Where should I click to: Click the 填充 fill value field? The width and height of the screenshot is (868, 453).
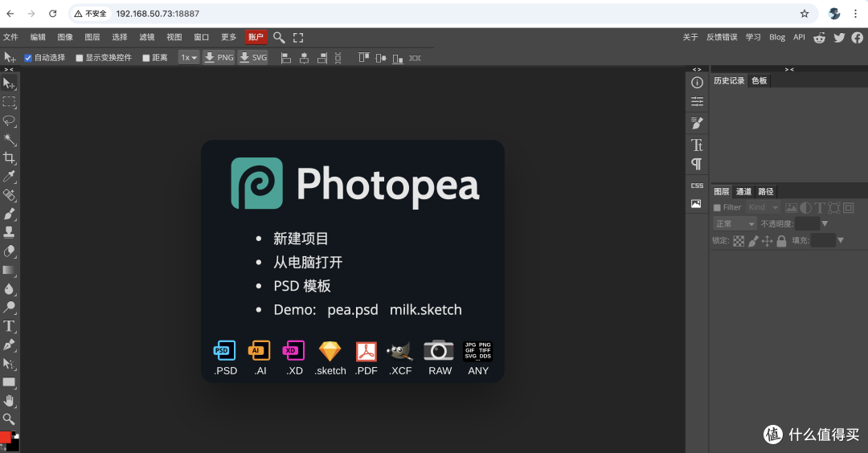pyautogui.click(x=823, y=241)
